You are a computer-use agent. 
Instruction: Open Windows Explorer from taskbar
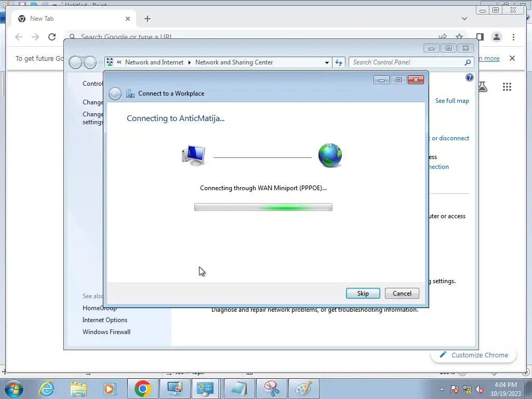pyautogui.click(x=78, y=389)
